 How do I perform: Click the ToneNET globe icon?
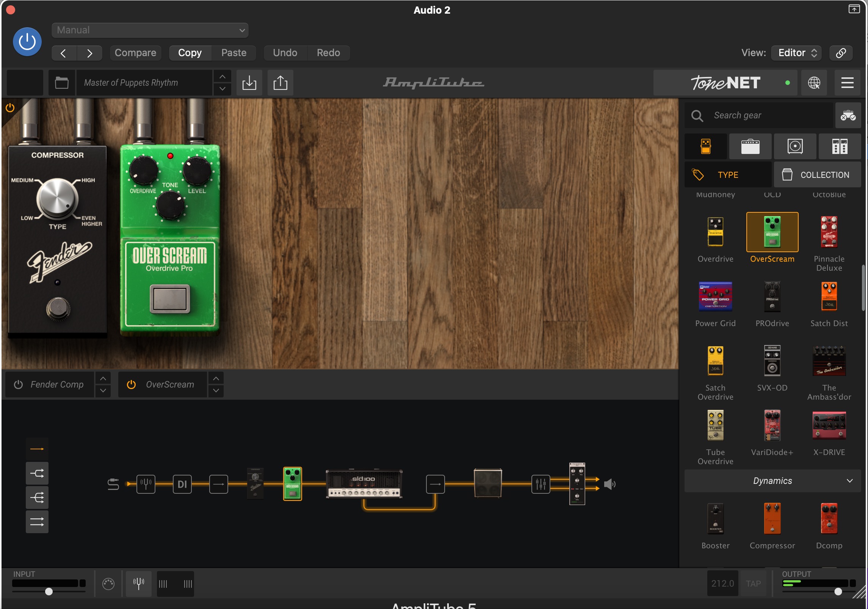[x=814, y=83]
